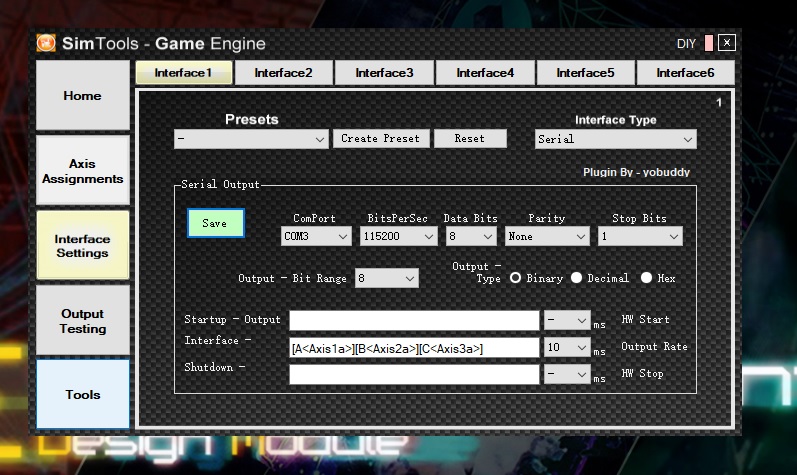Screen dimensions: 797x475
Task: Switch to the Interface5 tab
Action: click(x=585, y=73)
